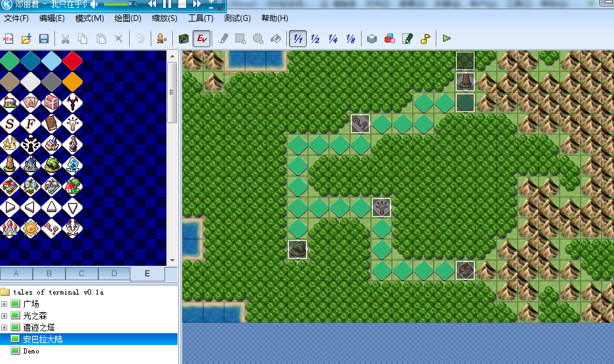Click the orange character figure toolbar icon
The image size is (614, 364).
click(x=161, y=39)
